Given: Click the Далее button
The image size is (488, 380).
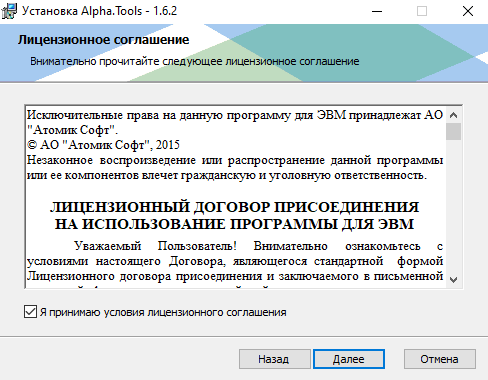Looking at the screenshot, I should (x=349, y=359).
